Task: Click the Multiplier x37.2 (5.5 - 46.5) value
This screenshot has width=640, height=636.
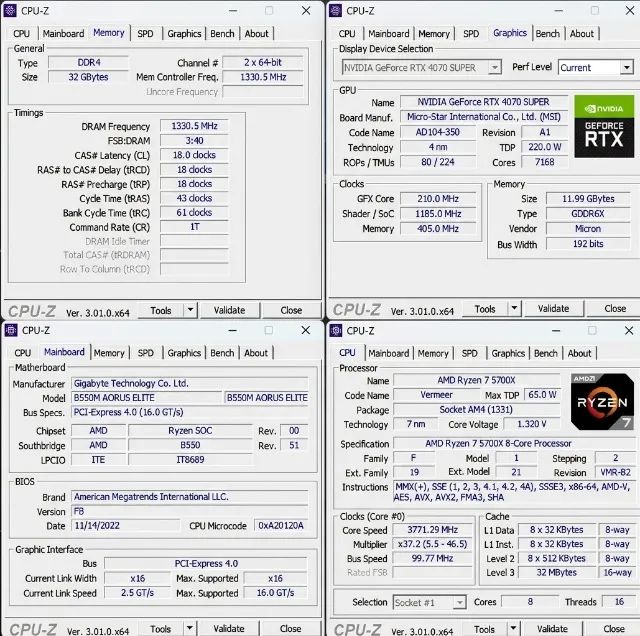Action: 432,544
